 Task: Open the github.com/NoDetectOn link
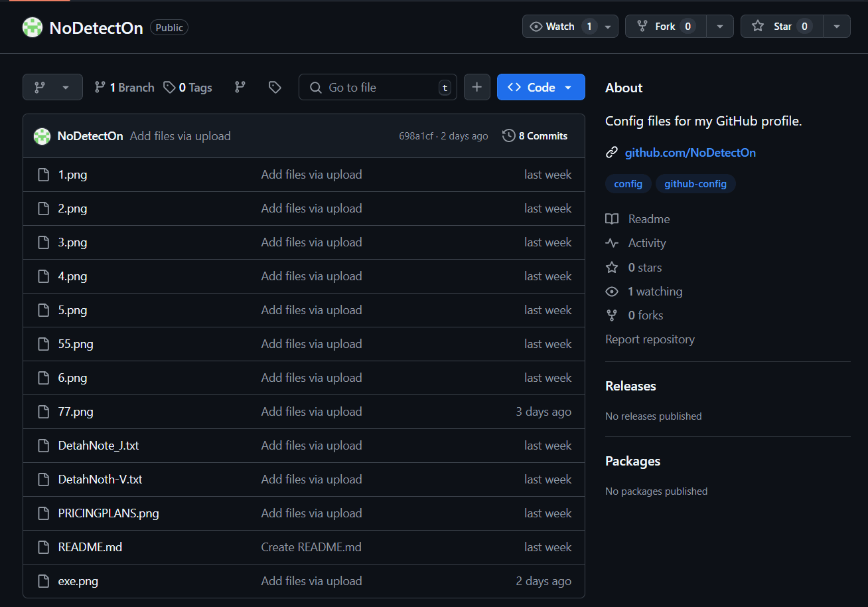pyautogui.click(x=690, y=153)
